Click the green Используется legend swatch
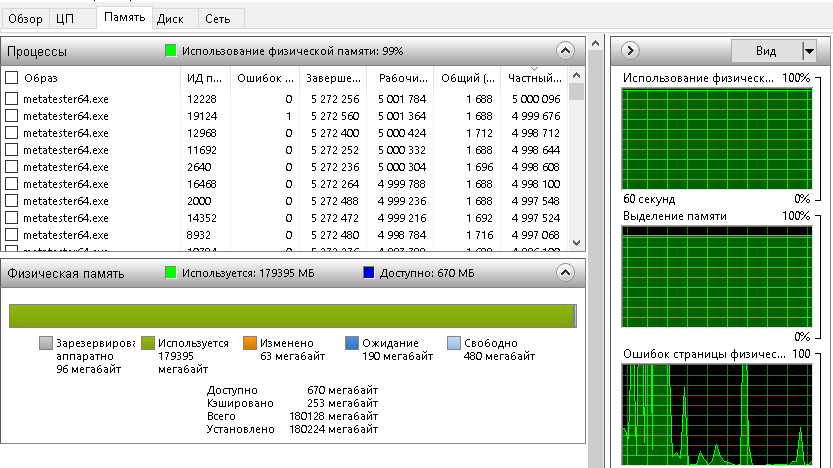833x468 pixels. tap(148, 343)
